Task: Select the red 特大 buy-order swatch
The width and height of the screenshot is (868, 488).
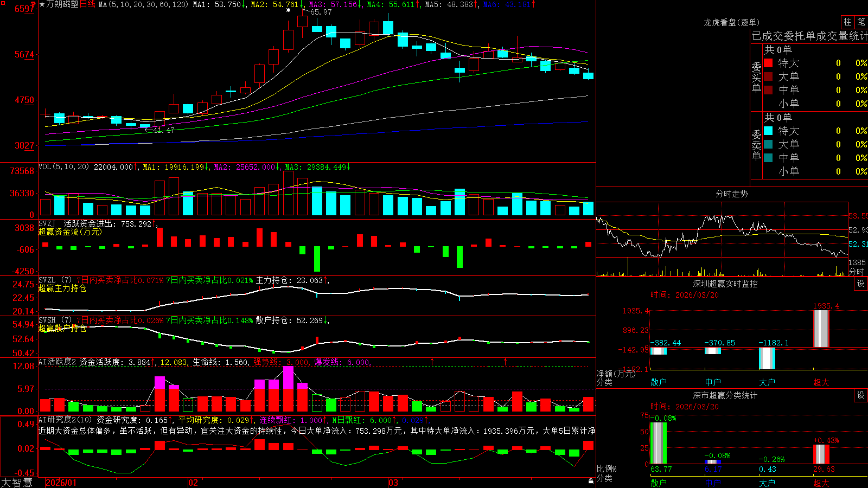Action: [768, 63]
